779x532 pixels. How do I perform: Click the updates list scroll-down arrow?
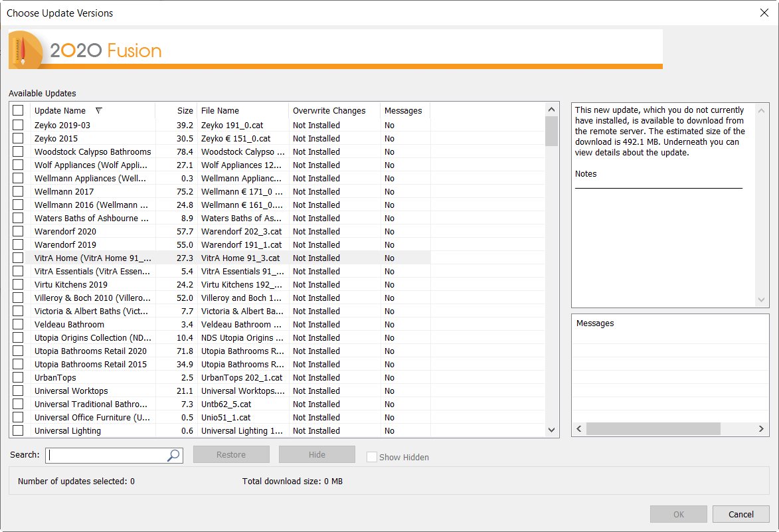coord(551,430)
